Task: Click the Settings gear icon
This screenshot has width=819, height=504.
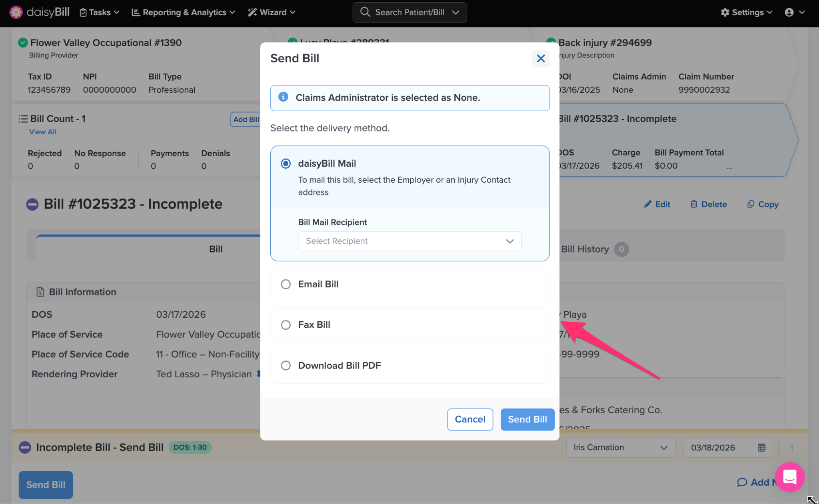Action: point(725,12)
